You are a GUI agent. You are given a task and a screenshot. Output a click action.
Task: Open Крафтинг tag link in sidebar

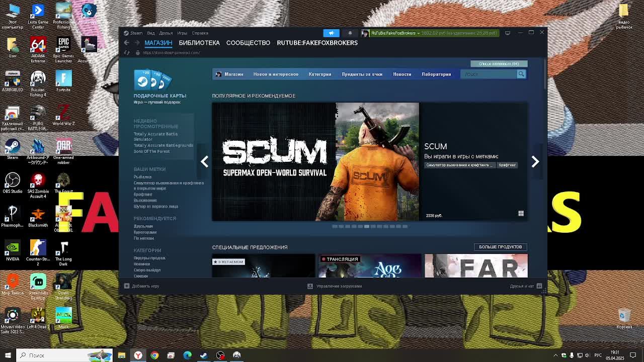click(143, 194)
